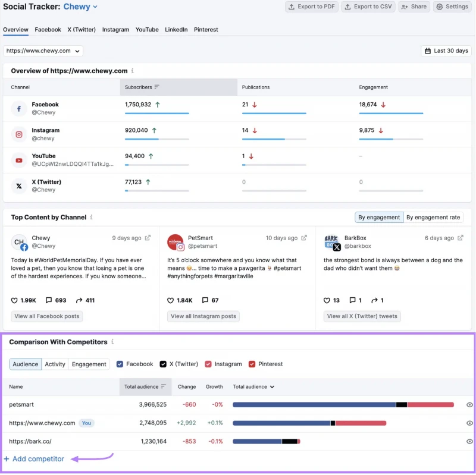Click the PetSmart profile avatar
Image resolution: width=476 pixels, height=475 pixels.
click(x=176, y=242)
